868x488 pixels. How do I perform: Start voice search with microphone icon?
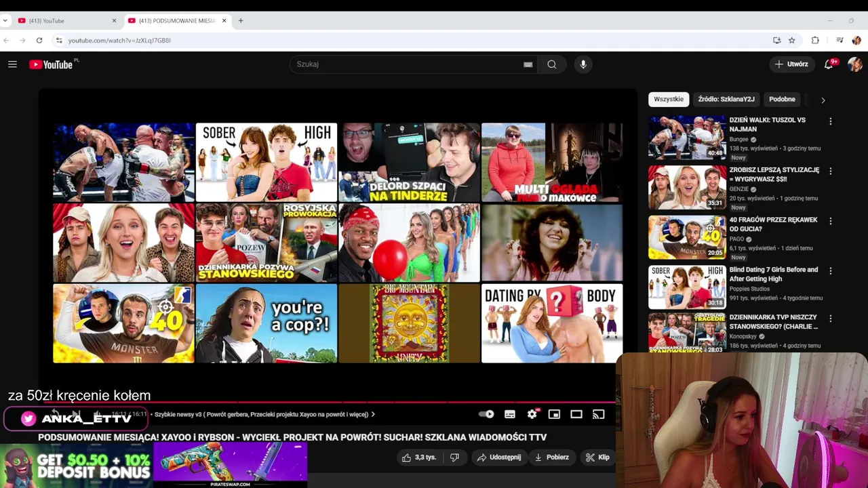point(583,64)
